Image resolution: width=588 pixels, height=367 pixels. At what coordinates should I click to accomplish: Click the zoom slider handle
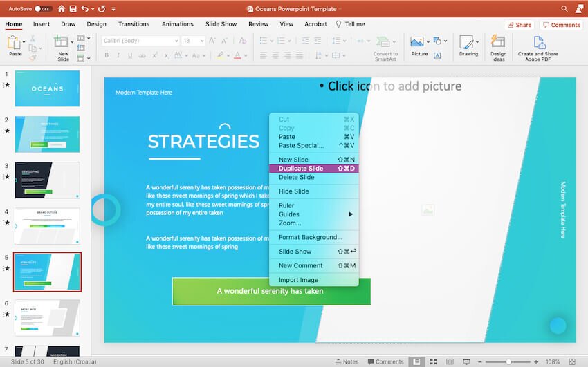(x=508, y=361)
